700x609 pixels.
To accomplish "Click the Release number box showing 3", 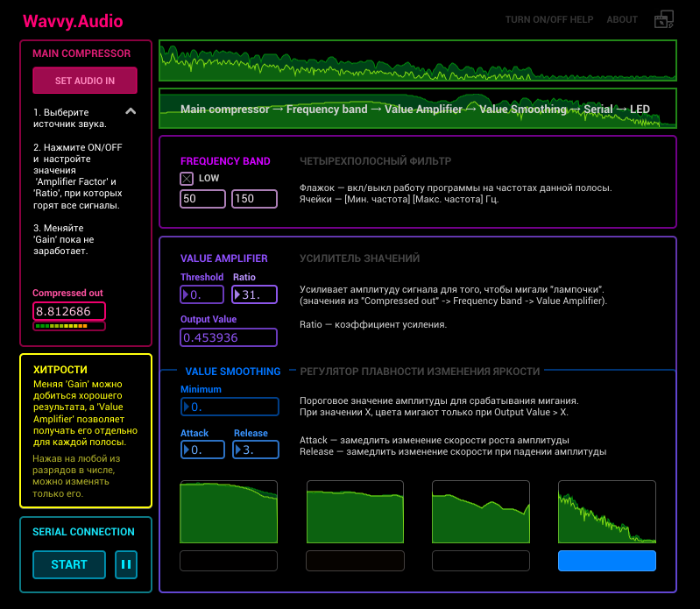I will coord(256,450).
